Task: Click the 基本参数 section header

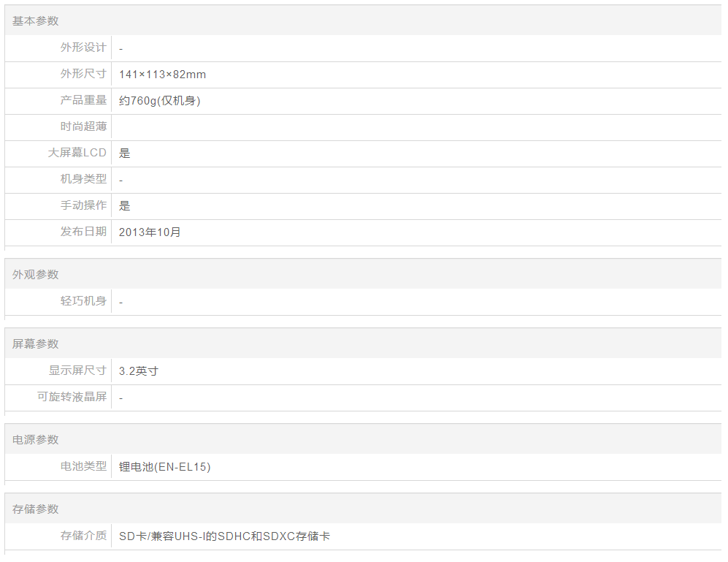Action: [x=35, y=21]
